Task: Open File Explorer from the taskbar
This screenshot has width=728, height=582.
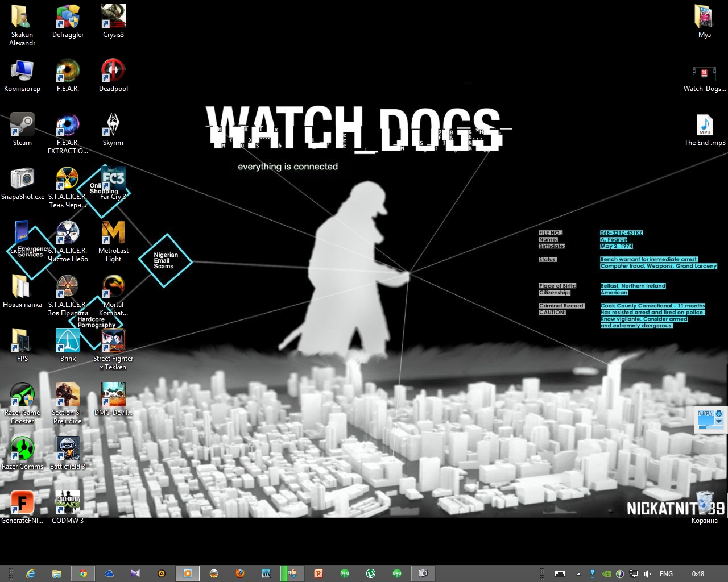Action: pyautogui.click(x=56, y=573)
